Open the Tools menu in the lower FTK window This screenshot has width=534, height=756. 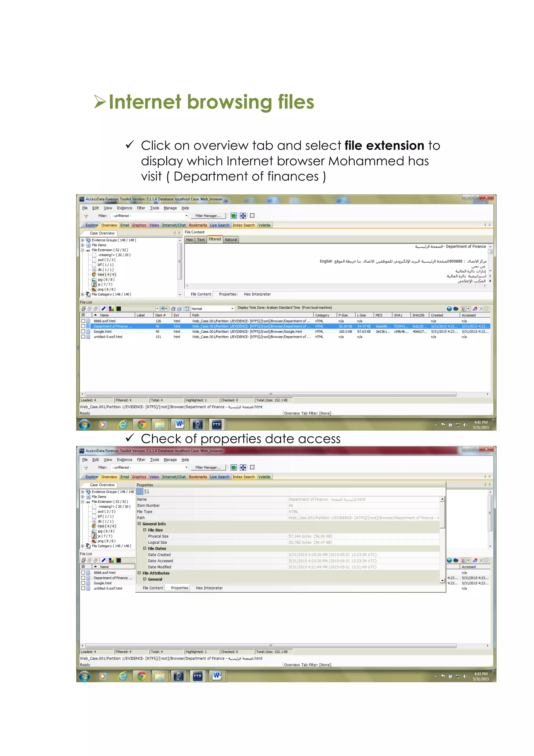(x=154, y=460)
